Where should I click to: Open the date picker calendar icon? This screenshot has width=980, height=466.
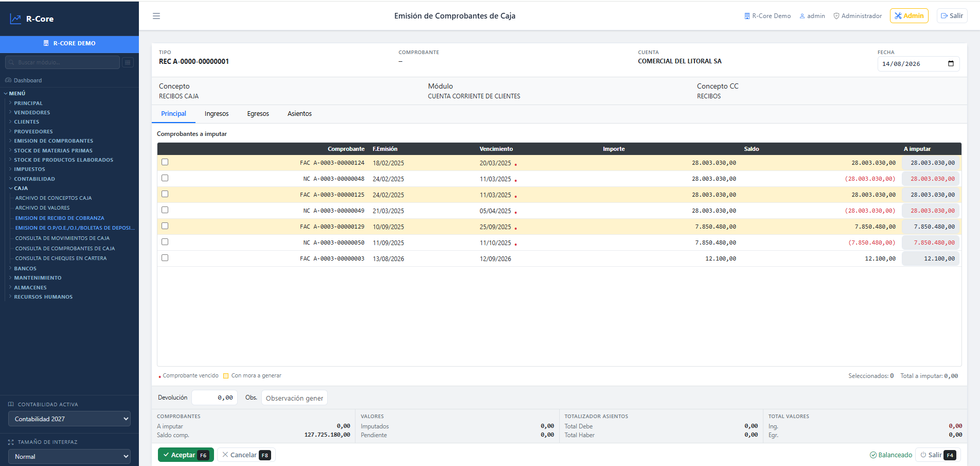tap(951, 64)
